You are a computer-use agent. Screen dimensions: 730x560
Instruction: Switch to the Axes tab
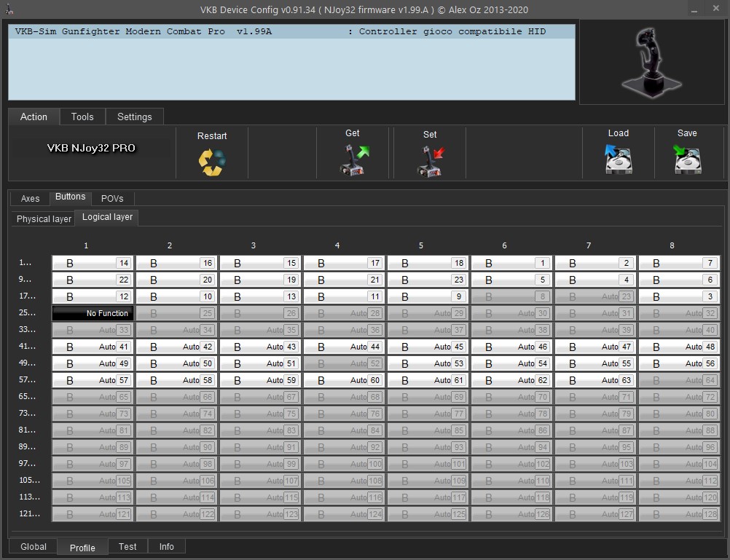[x=31, y=199]
